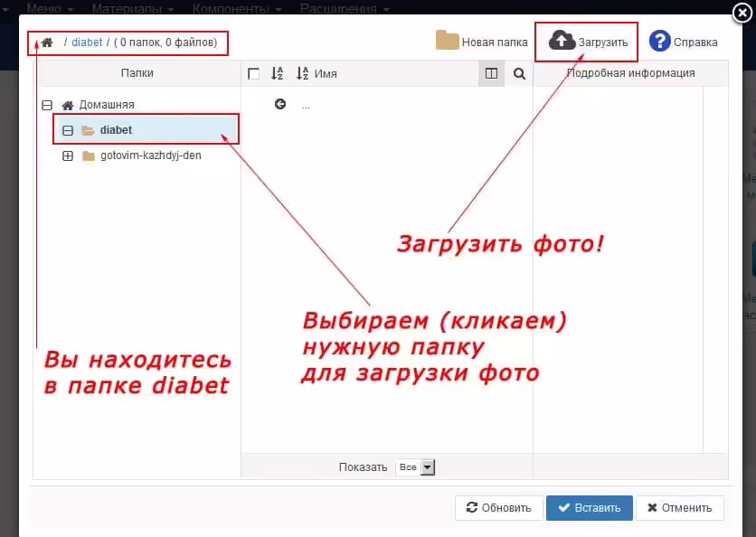
Task: Collapse the diabet folder node
Action: [x=68, y=130]
